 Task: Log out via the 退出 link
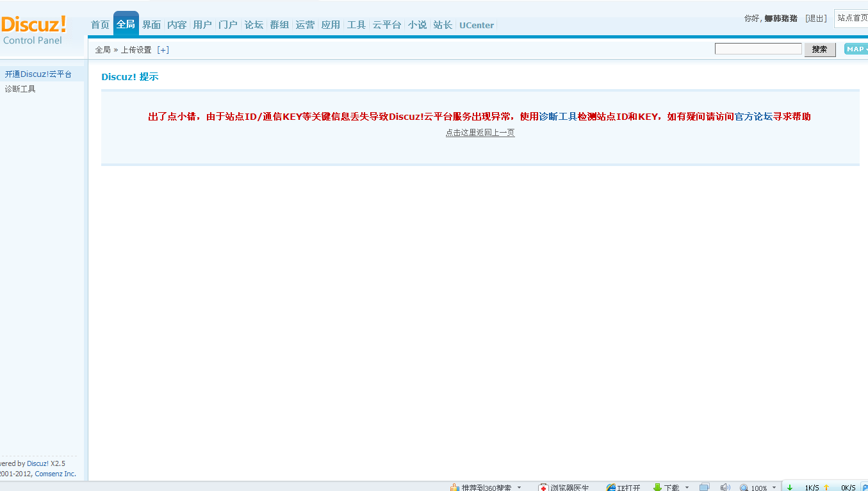pyautogui.click(x=816, y=19)
